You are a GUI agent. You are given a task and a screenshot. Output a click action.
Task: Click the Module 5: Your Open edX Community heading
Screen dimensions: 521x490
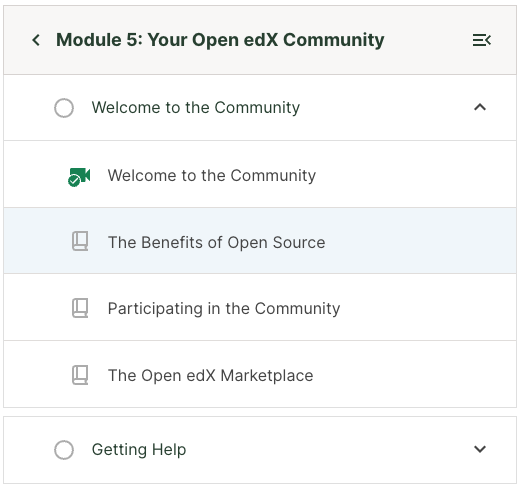[x=220, y=40]
